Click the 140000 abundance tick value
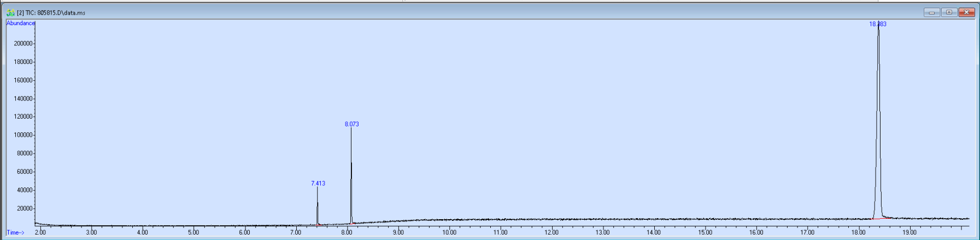This screenshot has height=240, width=980. click(24, 99)
